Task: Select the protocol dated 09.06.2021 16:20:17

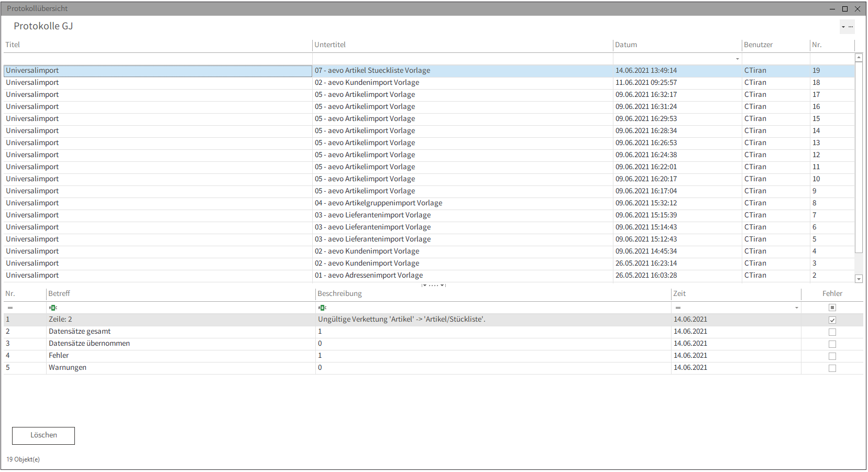Action: coord(429,179)
